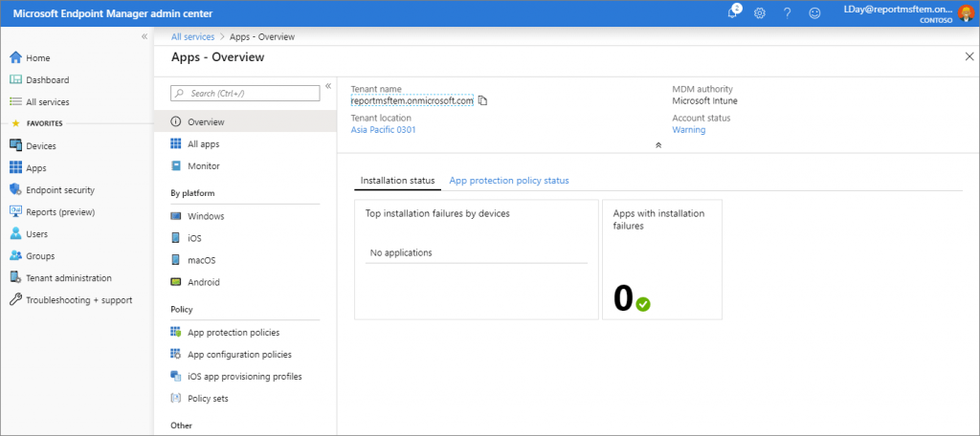
Task: Click the user account avatar
Action: pos(966,13)
